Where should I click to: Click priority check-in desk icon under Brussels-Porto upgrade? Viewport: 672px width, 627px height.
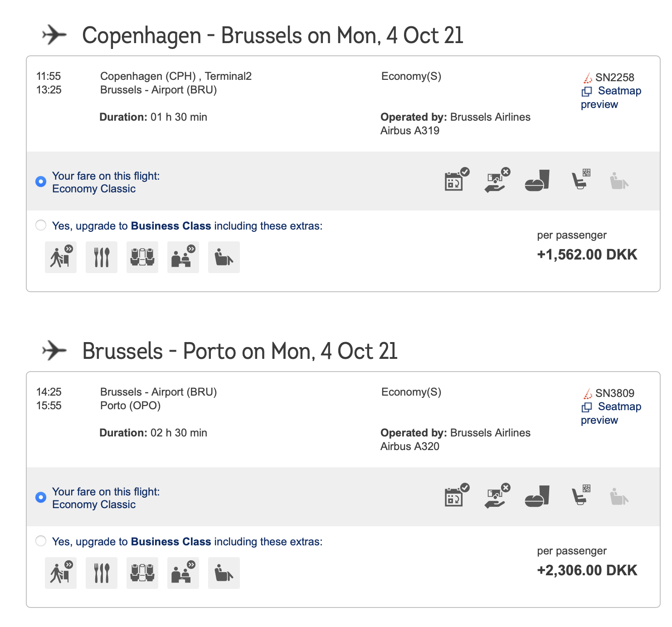pos(183,573)
